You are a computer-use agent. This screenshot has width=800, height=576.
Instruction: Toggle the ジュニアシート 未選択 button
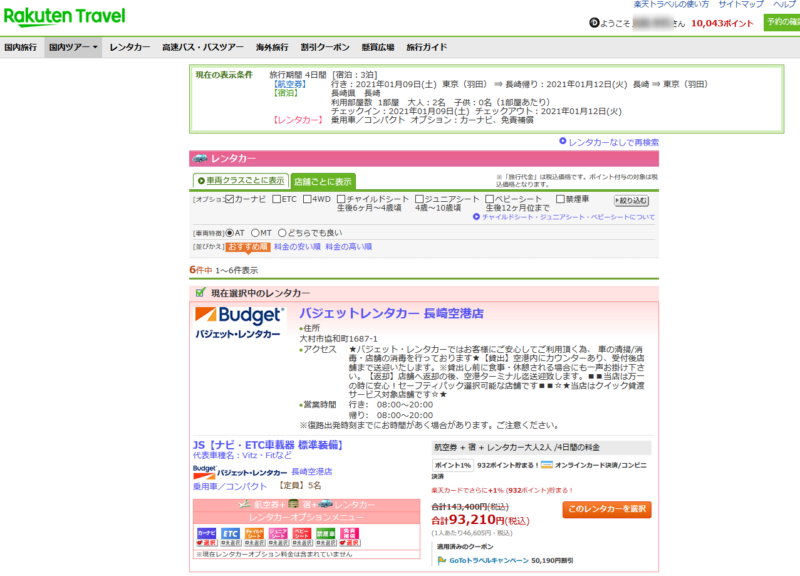(x=278, y=543)
